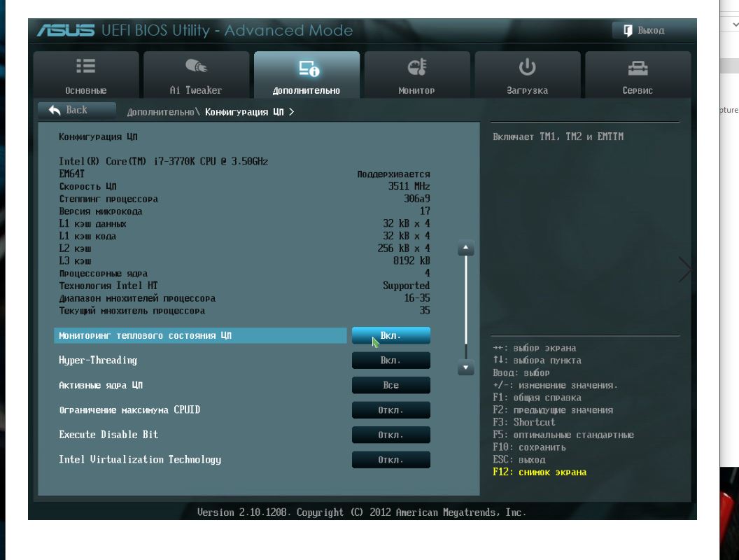
Task: Select the Hyper-Threading setting label
Action: pyautogui.click(x=98, y=360)
